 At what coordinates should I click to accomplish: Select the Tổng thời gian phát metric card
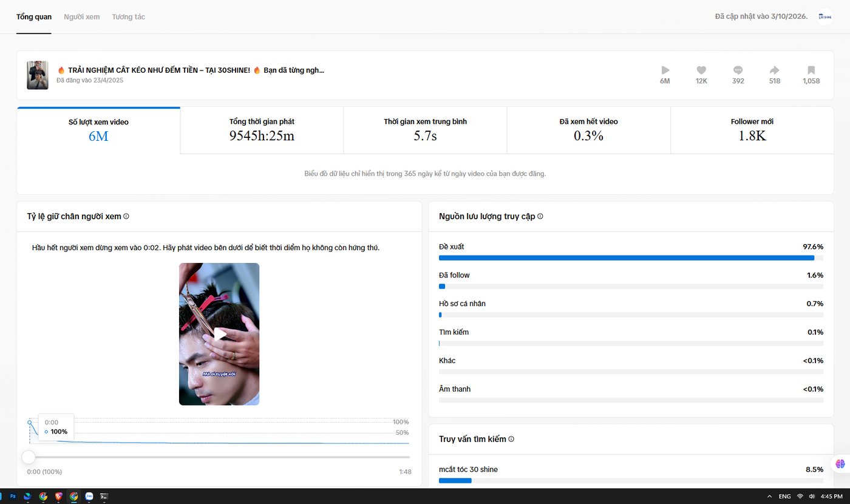tap(262, 131)
